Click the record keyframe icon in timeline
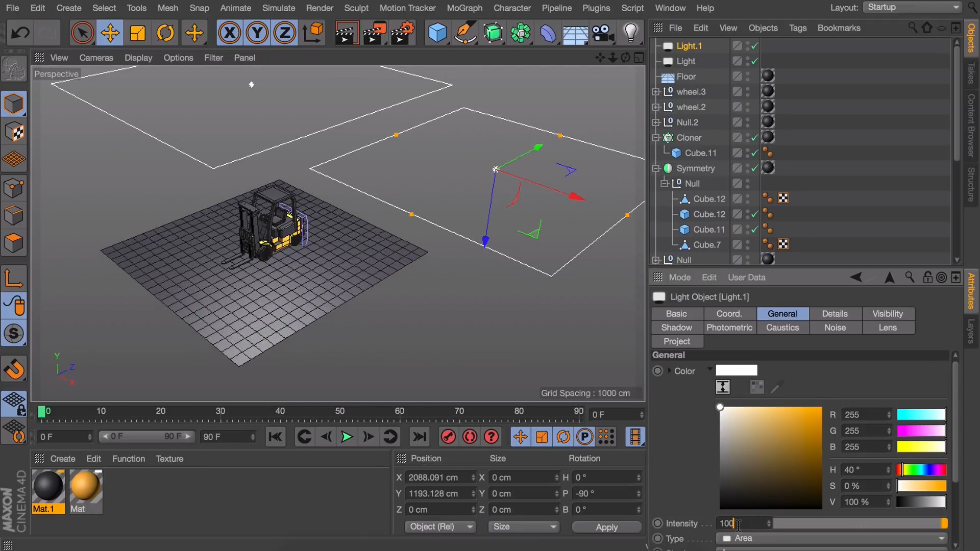This screenshot has width=980, height=551. point(448,437)
